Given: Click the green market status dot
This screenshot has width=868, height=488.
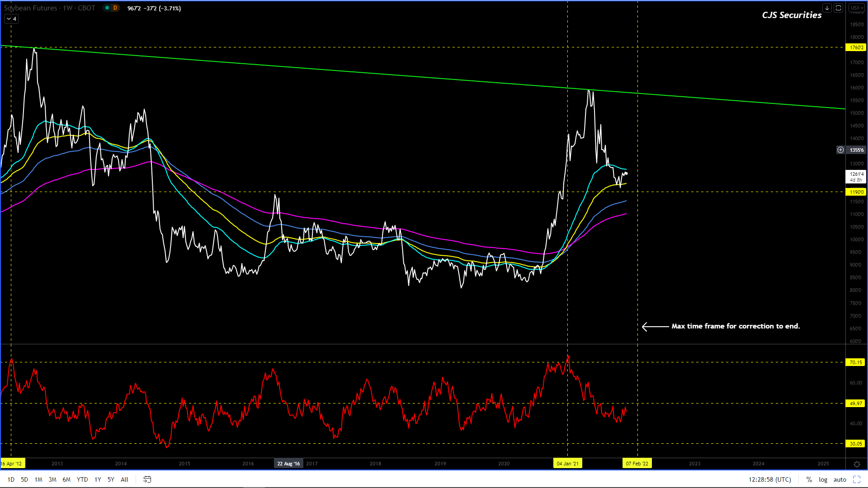Looking at the screenshot, I should (107, 8).
